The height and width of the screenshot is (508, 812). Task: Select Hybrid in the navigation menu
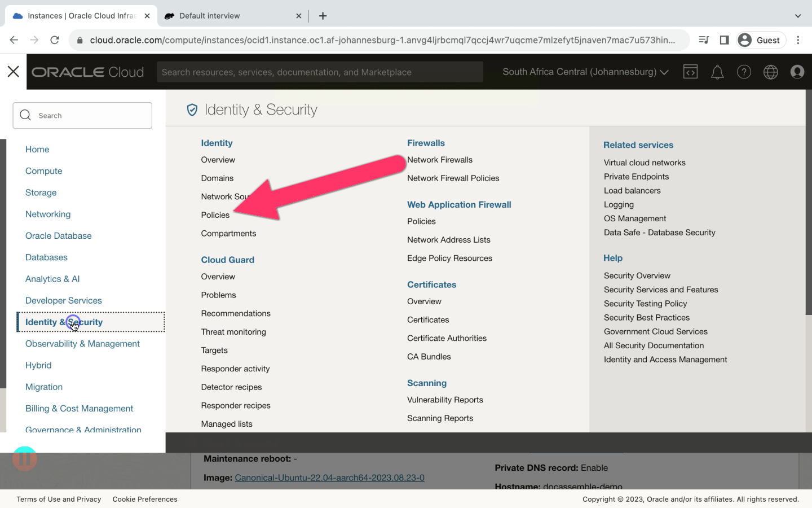[x=38, y=365]
